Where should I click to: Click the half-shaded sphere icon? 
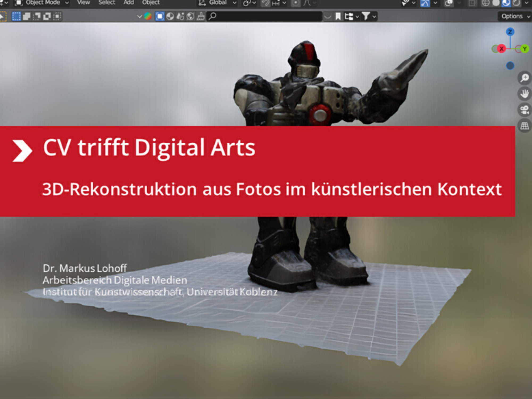[170, 16]
